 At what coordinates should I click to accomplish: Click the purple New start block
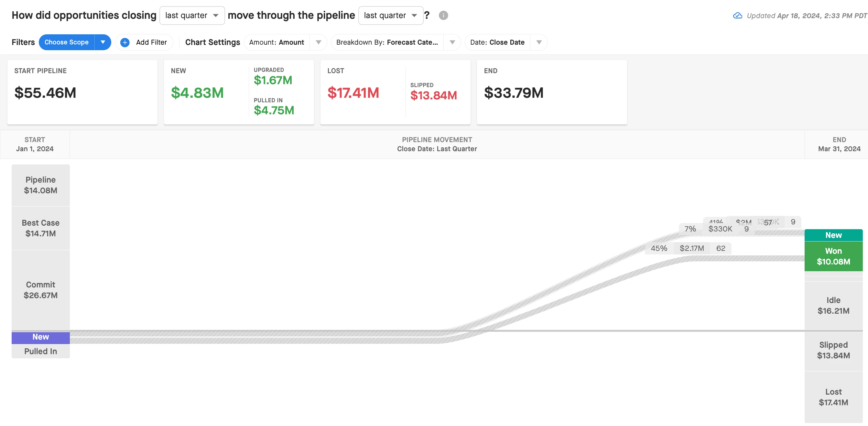[x=40, y=337]
